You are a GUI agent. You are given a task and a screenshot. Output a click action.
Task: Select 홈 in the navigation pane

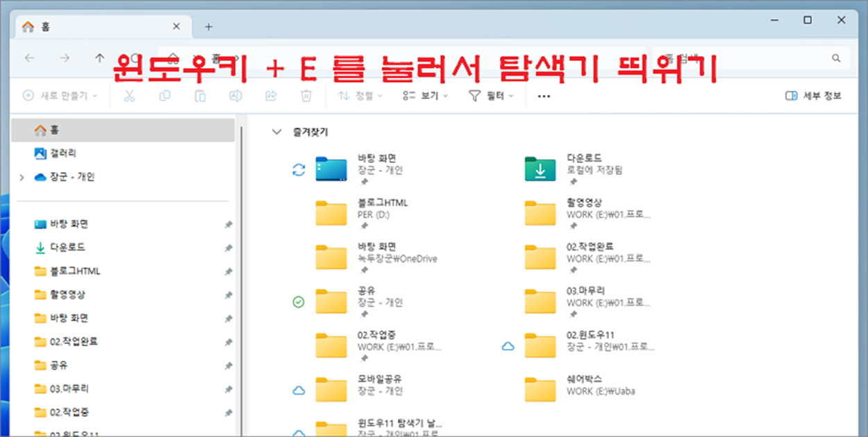[124, 130]
